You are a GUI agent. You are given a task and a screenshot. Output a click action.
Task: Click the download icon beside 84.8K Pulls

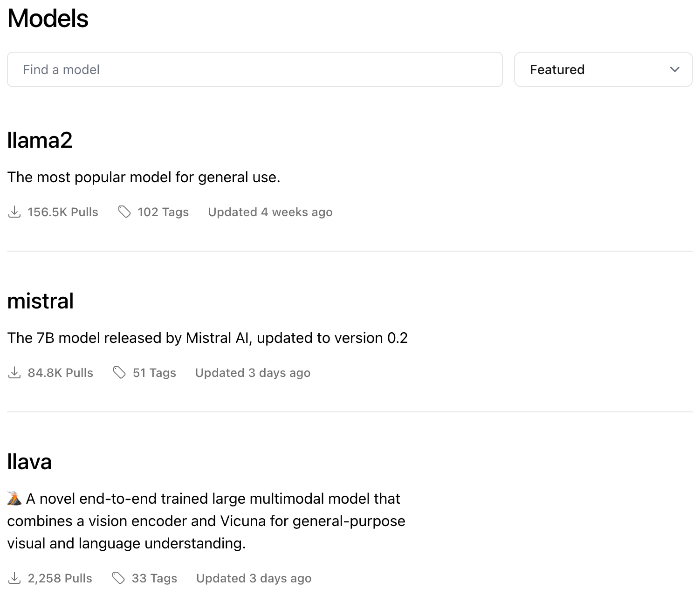pyautogui.click(x=14, y=373)
